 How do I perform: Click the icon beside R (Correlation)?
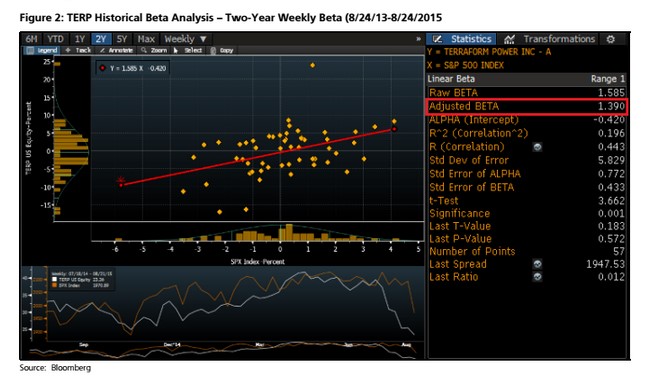537,147
